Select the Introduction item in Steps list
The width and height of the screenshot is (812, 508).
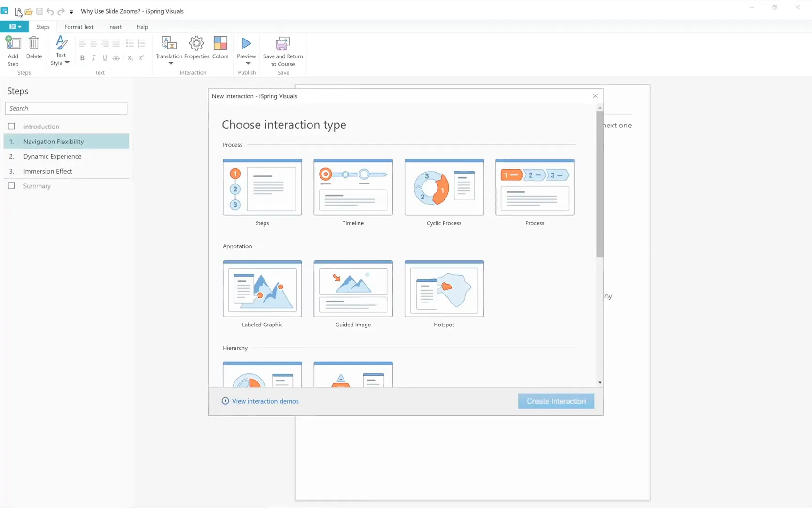[66, 127]
